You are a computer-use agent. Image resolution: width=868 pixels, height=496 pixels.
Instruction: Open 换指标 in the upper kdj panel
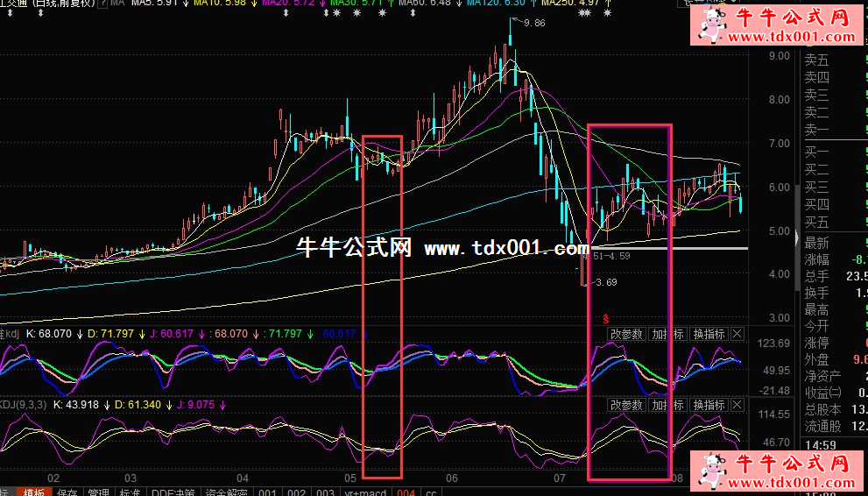point(709,334)
